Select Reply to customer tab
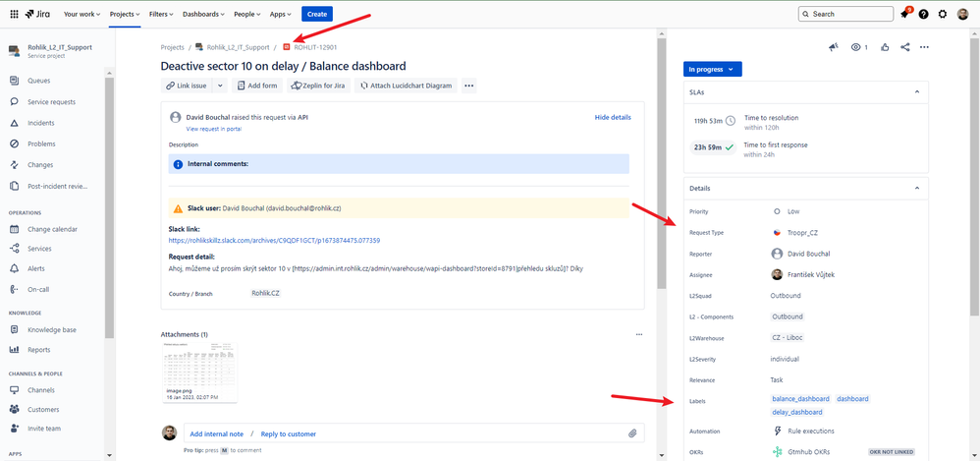Image resolution: width=980 pixels, height=461 pixels. point(288,433)
